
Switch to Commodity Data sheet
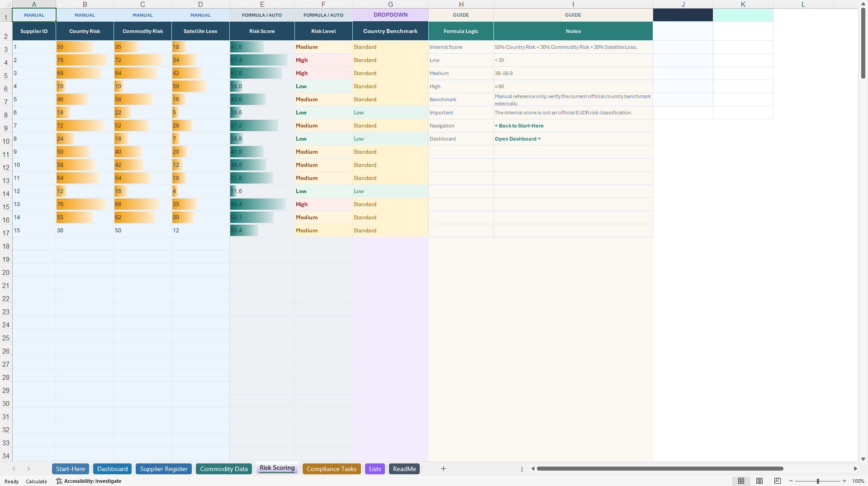[x=224, y=469]
